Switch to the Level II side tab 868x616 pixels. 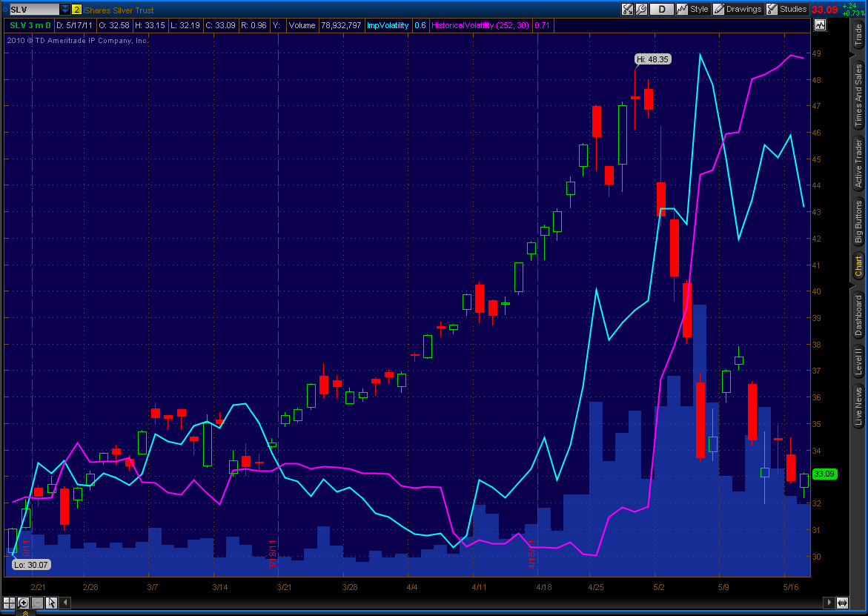tap(858, 360)
